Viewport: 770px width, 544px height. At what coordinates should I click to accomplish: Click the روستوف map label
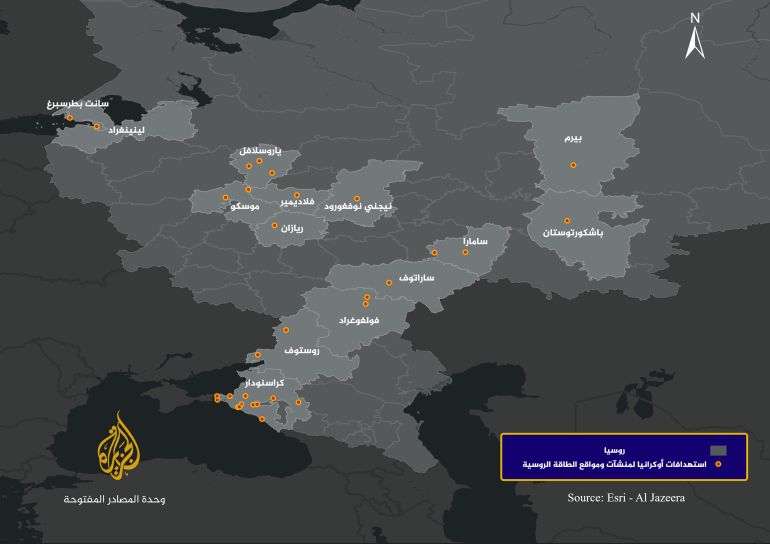302,351
